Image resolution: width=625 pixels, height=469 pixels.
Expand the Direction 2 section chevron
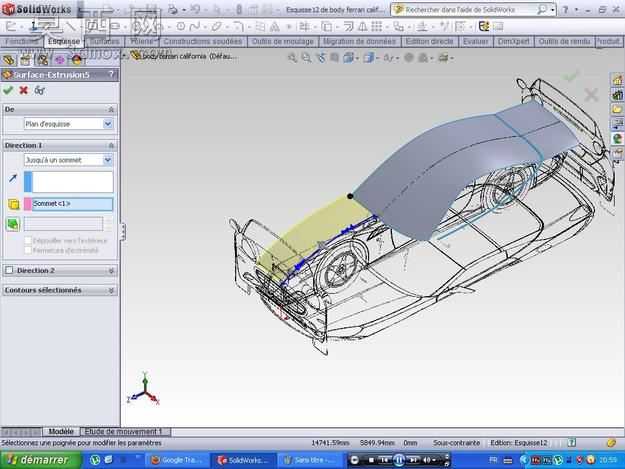(111, 271)
